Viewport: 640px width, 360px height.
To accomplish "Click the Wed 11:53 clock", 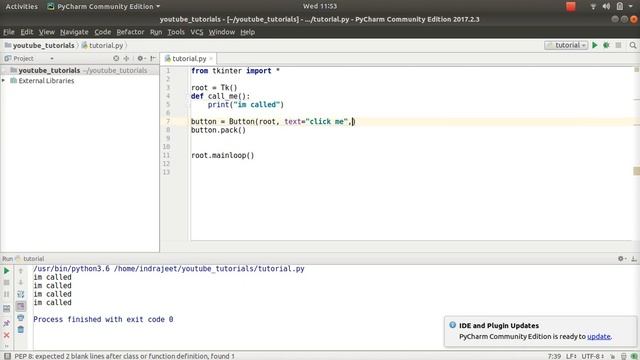I will pos(320,6).
